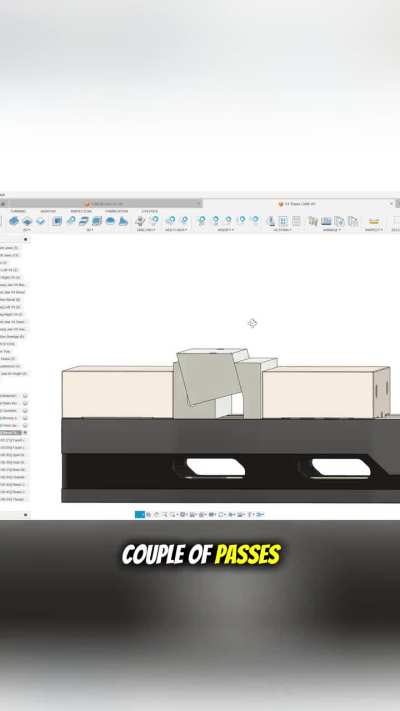The height and width of the screenshot is (711, 400).
Task: Switch to the left inactive document tab
Action: point(105,204)
